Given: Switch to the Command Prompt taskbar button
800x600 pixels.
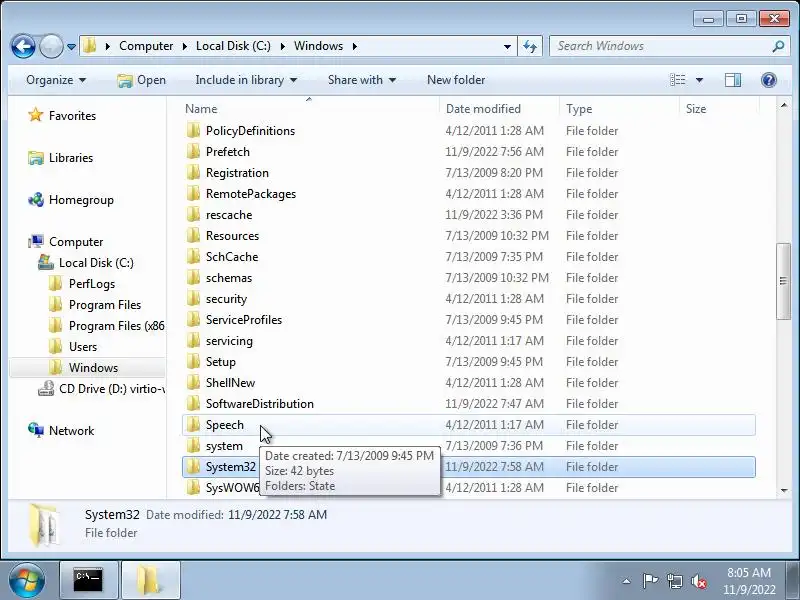Looking at the screenshot, I should click(x=89, y=581).
